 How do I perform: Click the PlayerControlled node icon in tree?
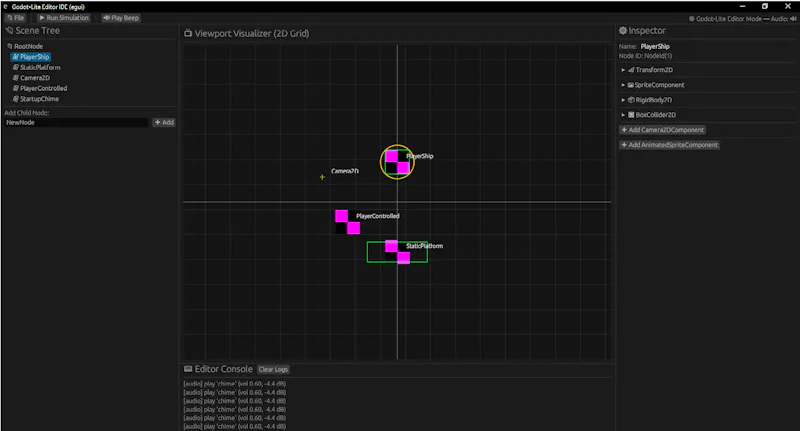16,88
